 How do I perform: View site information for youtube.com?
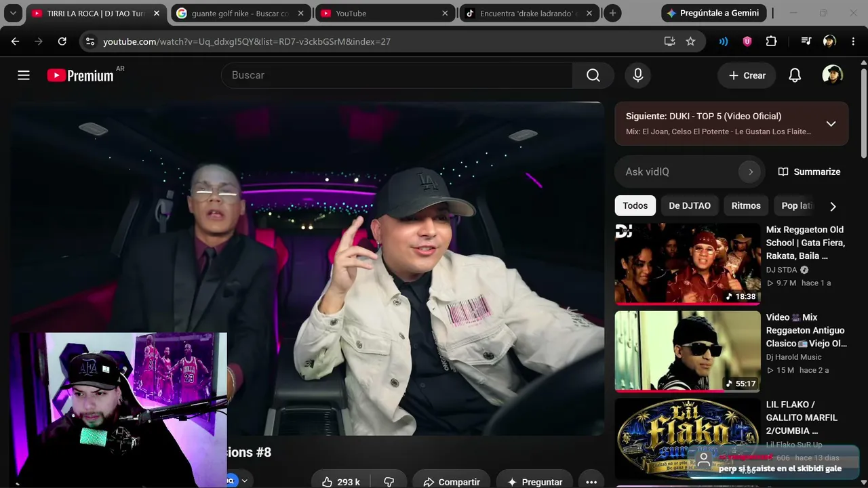tap(90, 41)
